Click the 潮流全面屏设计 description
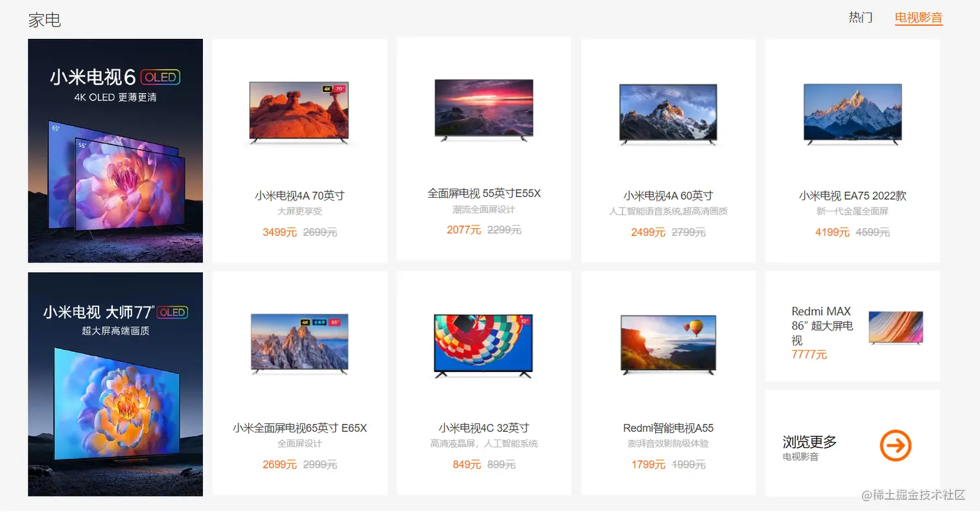Viewport: 980px width, 516px height. coord(484,209)
